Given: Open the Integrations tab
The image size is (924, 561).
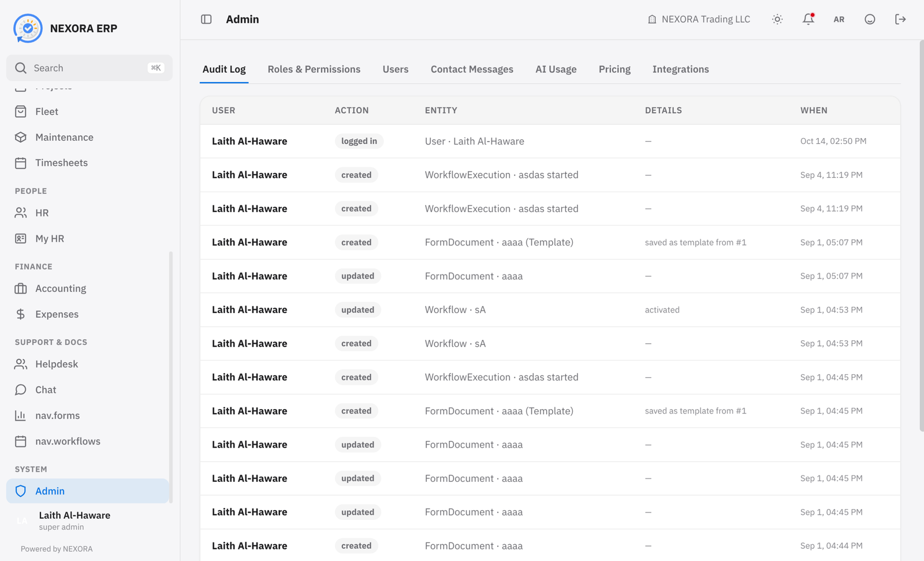Looking at the screenshot, I should click(681, 69).
